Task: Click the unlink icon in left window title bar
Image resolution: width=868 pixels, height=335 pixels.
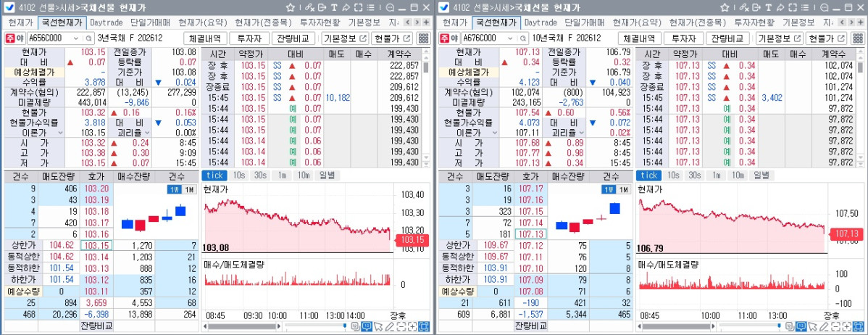Action: coord(309,8)
